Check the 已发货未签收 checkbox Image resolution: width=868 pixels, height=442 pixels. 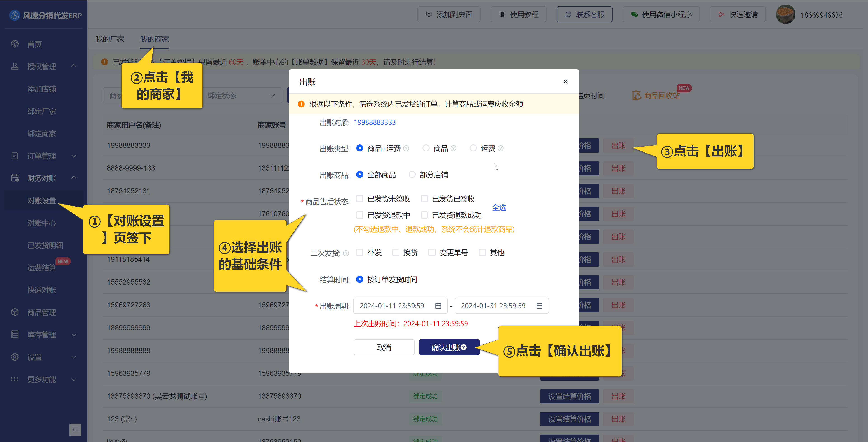click(x=360, y=199)
